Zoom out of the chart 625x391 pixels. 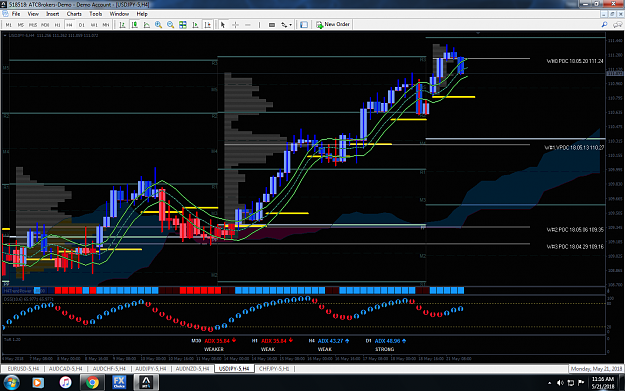(171, 25)
